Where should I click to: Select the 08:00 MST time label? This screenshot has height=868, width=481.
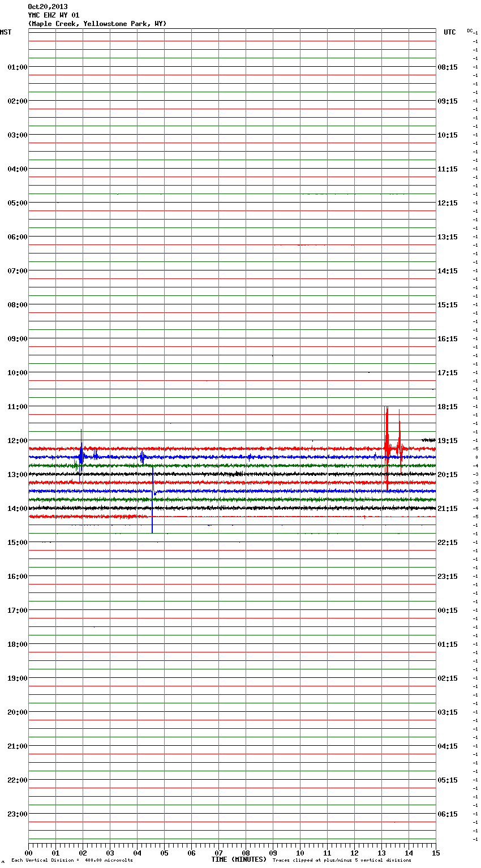click(x=18, y=305)
